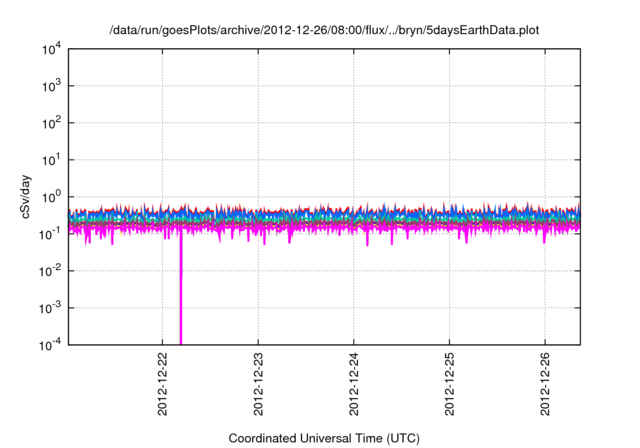
Task: Click the 2012-12-22 date tick label
Action: point(162,384)
